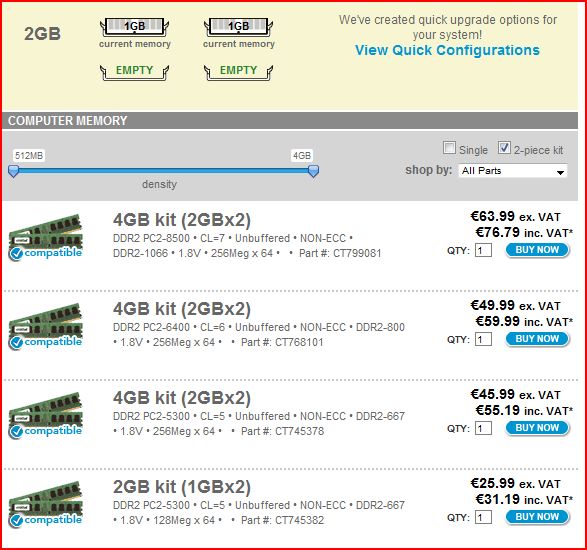The width and height of the screenshot is (587, 550).
Task: Click the DDR2 PC2-8500 kit memory image
Action: tap(45, 237)
